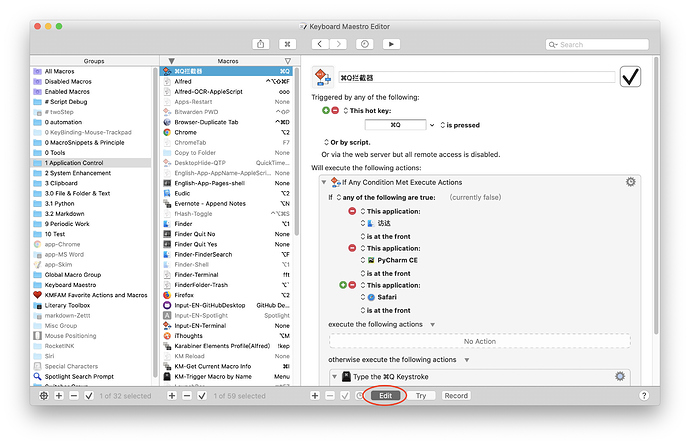
Task: Add a new action with plus button
Action: coord(315,396)
